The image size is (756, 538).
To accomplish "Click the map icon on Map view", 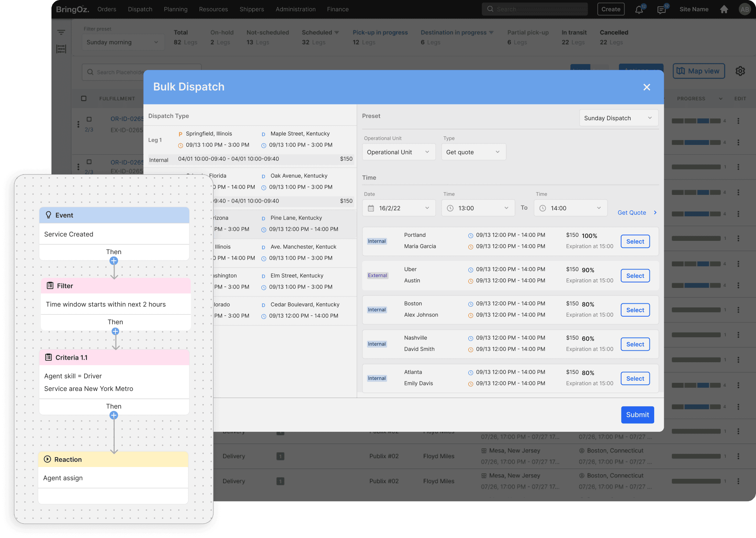I will pos(681,71).
